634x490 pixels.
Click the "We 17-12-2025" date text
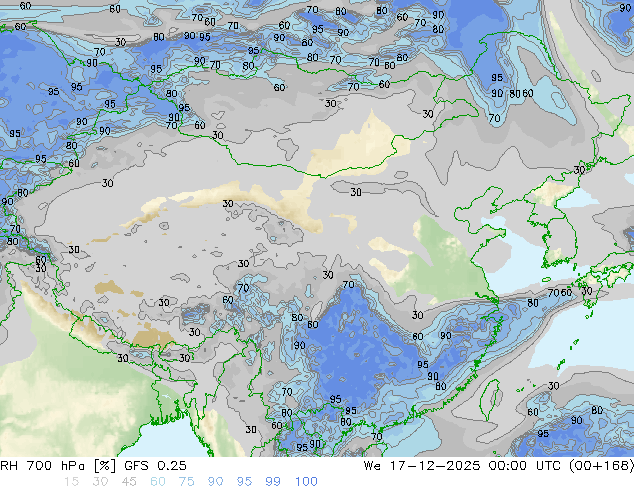422,466
